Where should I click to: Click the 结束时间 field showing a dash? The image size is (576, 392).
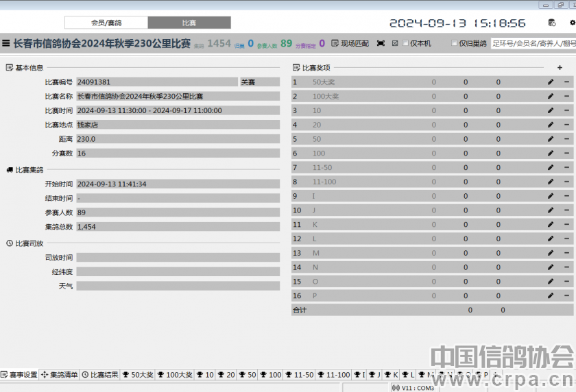click(178, 198)
